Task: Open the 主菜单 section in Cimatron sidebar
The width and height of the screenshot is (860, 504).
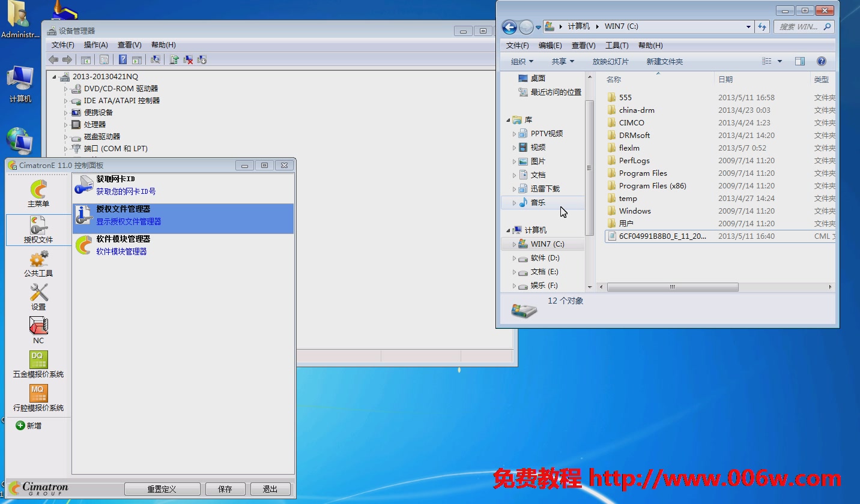Action: point(38,193)
